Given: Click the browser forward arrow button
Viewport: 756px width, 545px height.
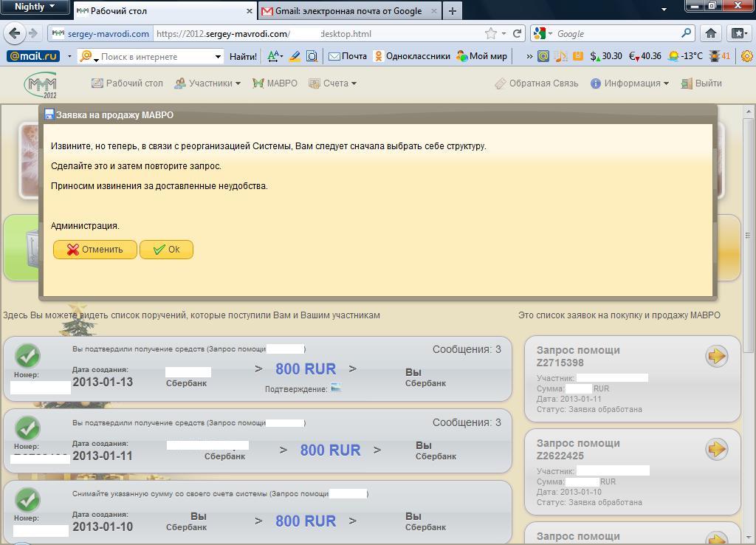Looking at the screenshot, I should click(x=32, y=33).
